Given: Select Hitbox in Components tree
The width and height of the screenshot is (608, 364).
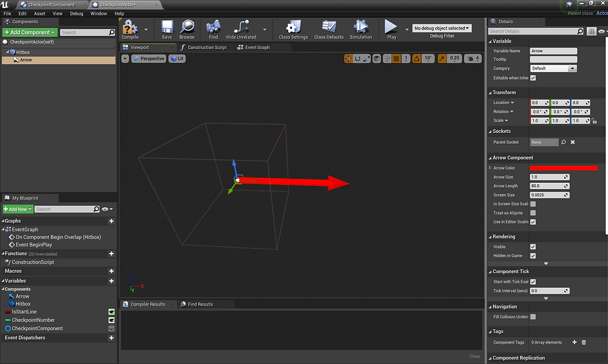Looking at the screenshot, I should click(x=23, y=52).
